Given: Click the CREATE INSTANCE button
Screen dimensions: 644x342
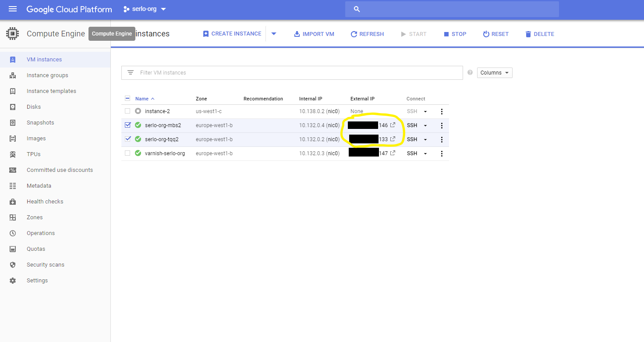Looking at the screenshot, I should (x=232, y=34).
